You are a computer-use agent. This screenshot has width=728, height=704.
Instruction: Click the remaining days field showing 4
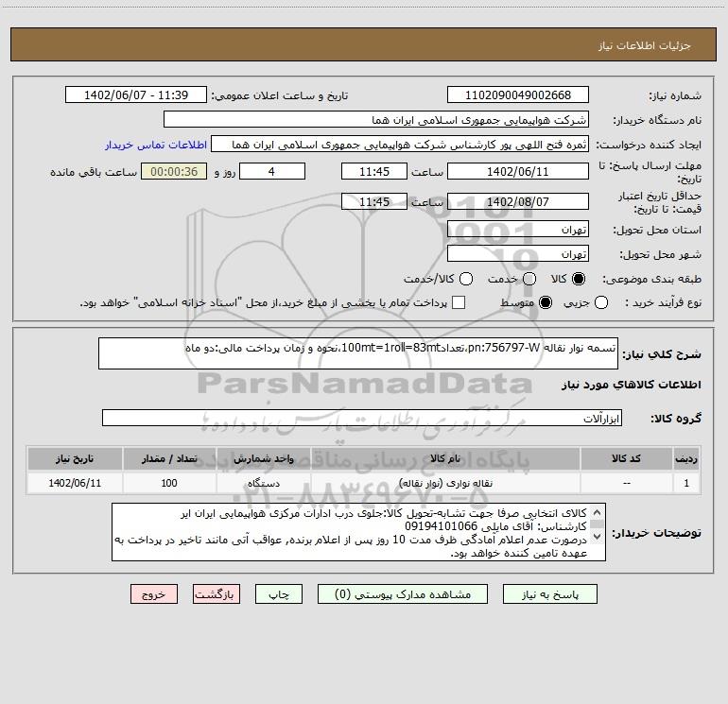272,171
